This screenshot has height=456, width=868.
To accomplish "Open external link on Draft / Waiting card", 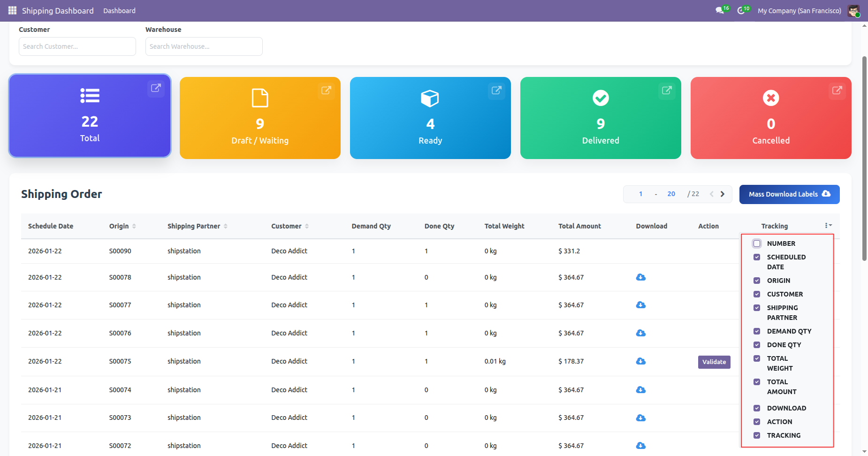I will (326, 90).
